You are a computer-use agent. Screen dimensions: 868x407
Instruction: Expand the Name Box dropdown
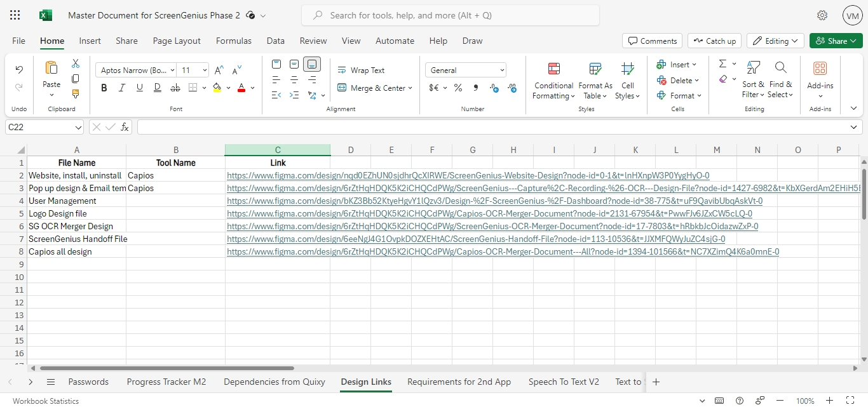tap(78, 128)
